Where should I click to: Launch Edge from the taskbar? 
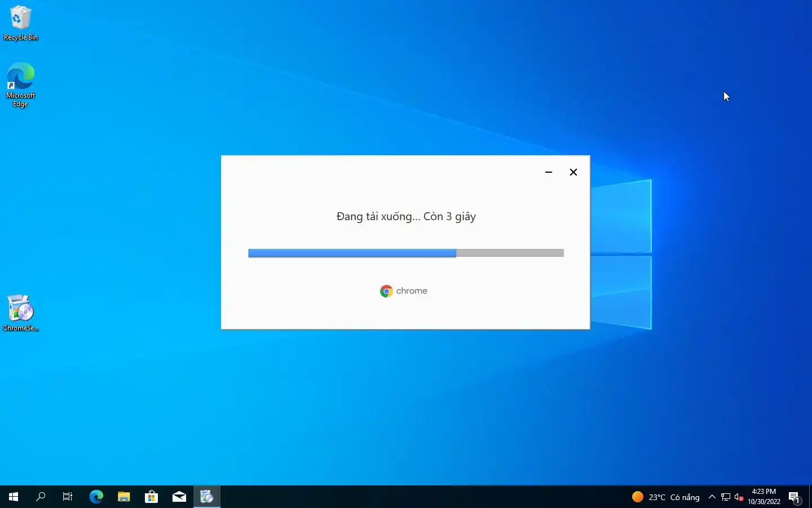pos(96,497)
